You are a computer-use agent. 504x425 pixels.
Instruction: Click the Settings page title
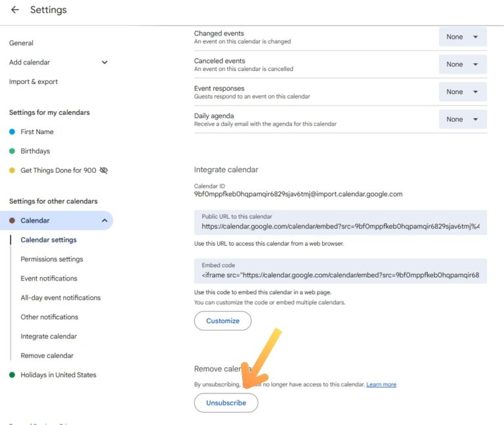coord(49,10)
